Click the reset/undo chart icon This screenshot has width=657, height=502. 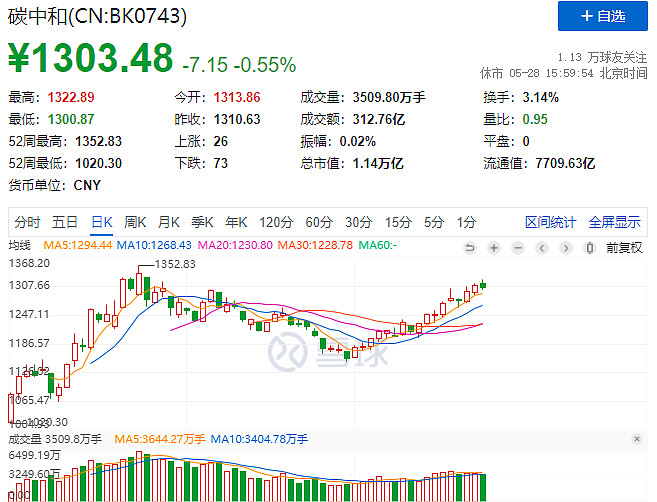(470, 248)
